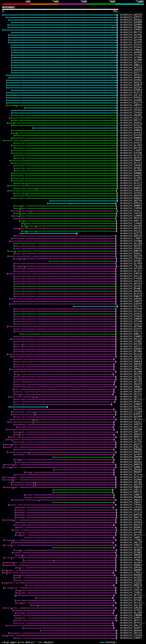Click the 561 query length label
The height and width of the screenshot is (644, 146).
click(x=115, y=11)
